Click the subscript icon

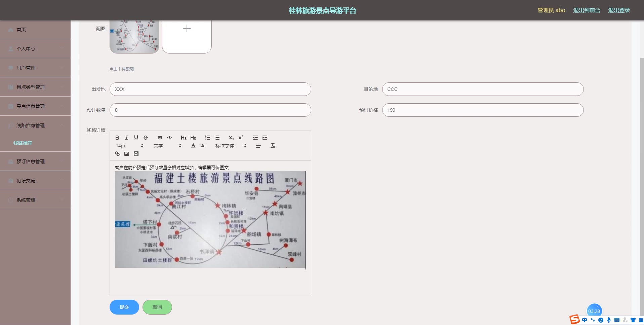pyautogui.click(x=231, y=138)
